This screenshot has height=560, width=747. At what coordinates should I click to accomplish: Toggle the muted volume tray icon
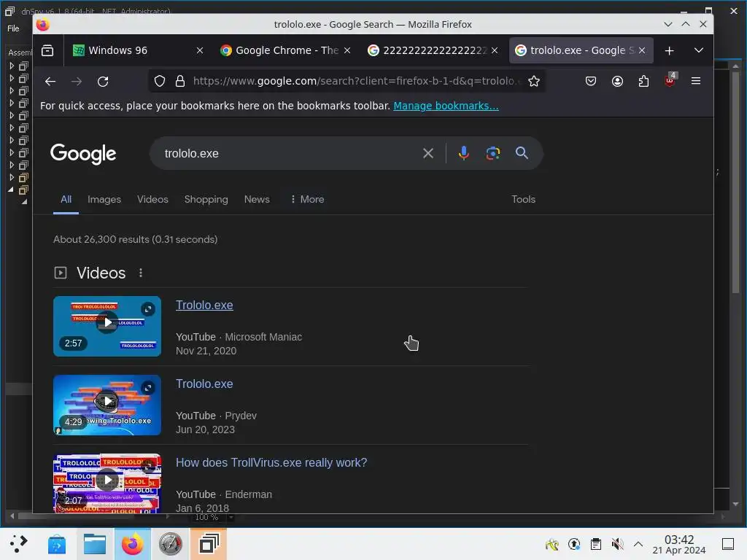(x=617, y=544)
